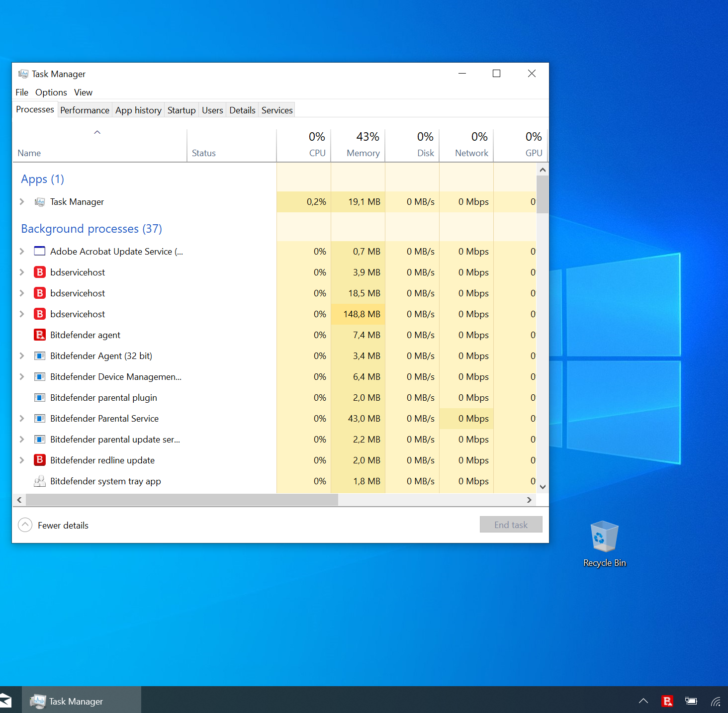
Task: Click the Task Manager app row icon
Action: coord(40,202)
